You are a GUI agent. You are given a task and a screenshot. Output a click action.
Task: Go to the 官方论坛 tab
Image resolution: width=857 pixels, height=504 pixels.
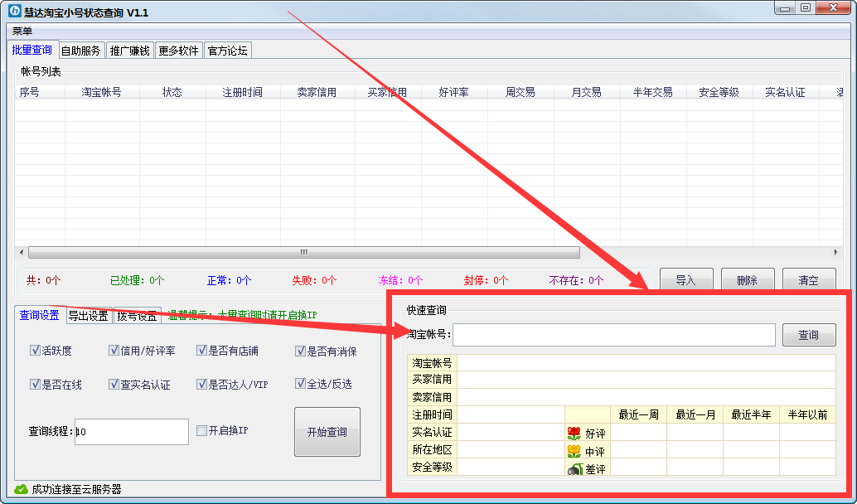(x=227, y=51)
